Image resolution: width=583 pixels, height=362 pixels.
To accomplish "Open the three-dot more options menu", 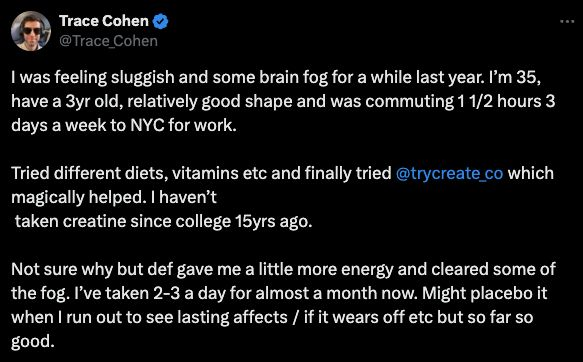I will (567, 22).
